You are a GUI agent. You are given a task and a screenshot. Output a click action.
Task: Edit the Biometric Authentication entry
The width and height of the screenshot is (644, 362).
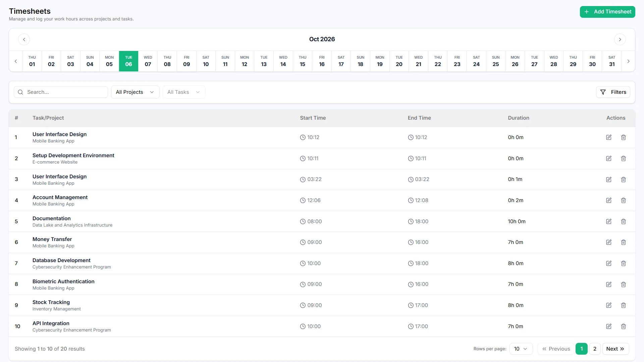point(609,284)
